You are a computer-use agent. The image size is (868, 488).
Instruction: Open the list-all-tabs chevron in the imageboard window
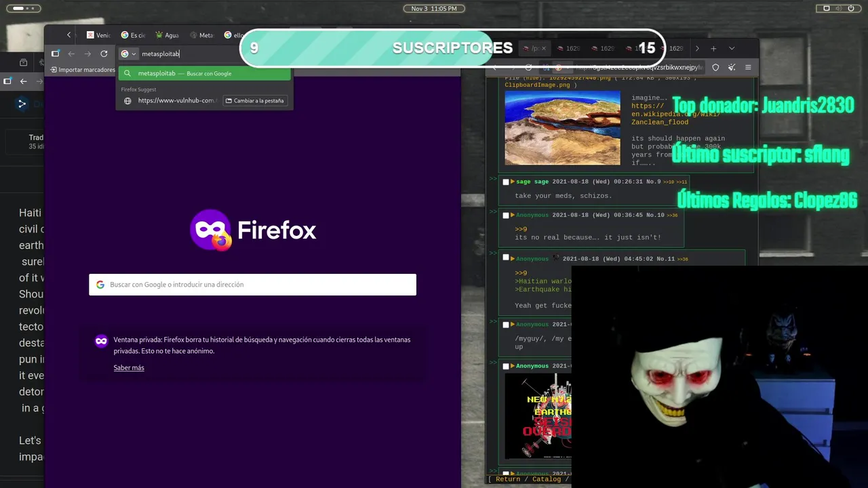click(x=732, y=49)
